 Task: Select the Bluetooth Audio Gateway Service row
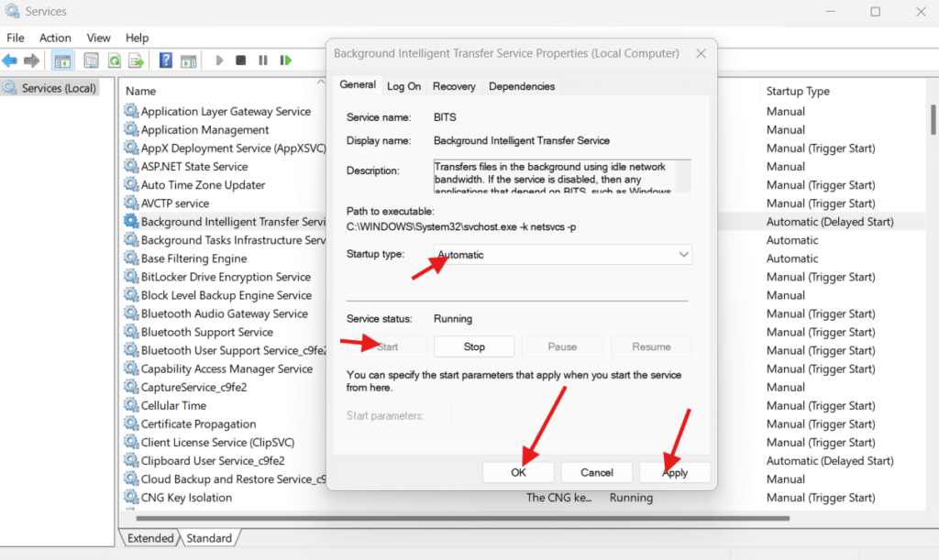[224, 313]
